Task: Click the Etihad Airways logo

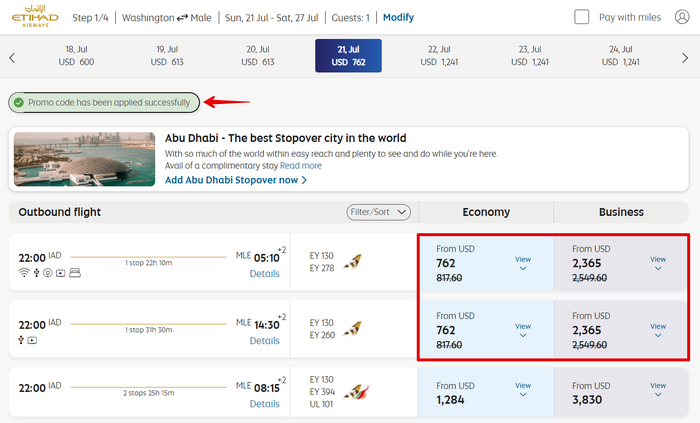Action: 35,17
